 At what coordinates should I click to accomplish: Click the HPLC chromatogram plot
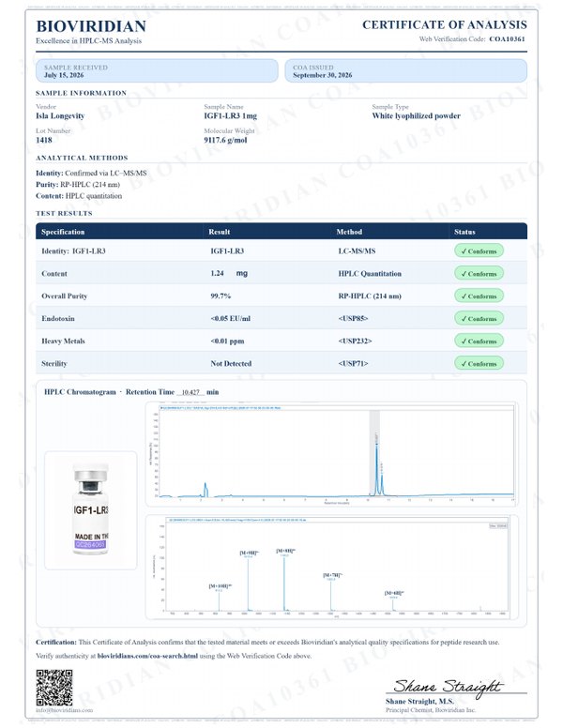[x=332, y=455]
